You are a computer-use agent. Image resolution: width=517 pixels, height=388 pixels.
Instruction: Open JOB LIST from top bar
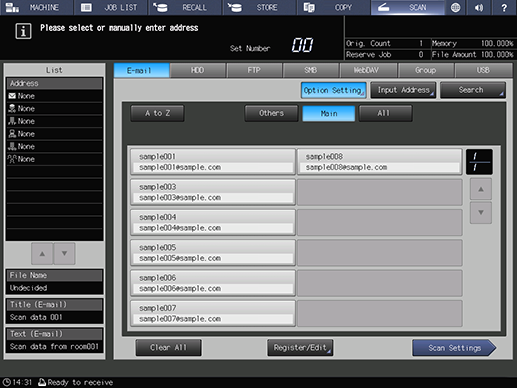[x=110, y=7]
